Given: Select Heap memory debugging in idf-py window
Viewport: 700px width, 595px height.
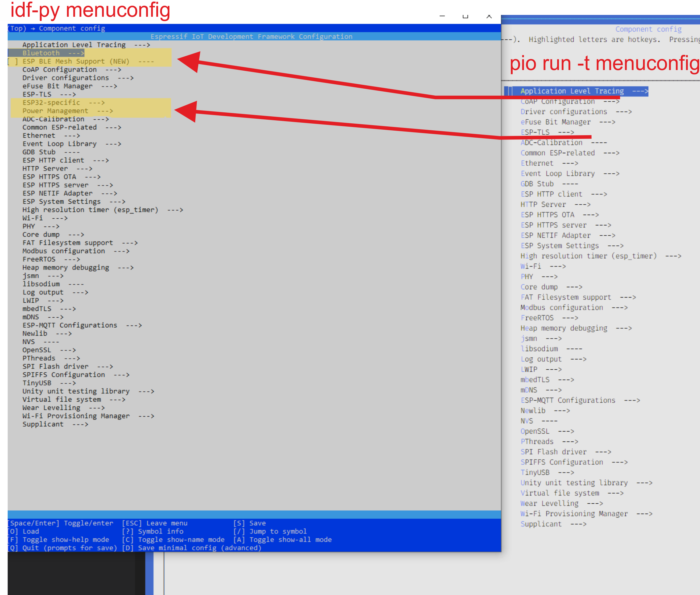Looking at the screenshot, I should (78, 267).
